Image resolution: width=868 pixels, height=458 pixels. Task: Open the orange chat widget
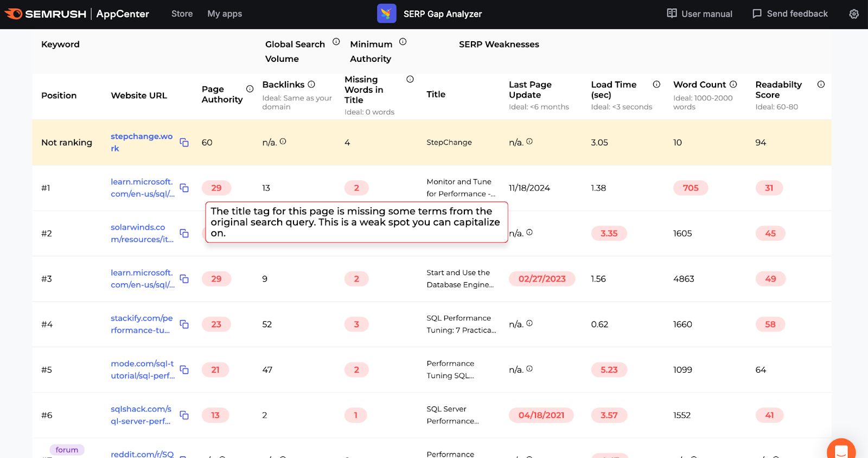(x=841, y=450)
